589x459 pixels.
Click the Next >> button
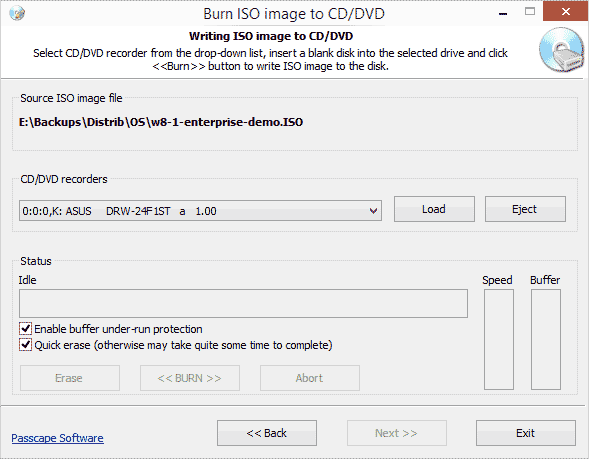coord(397,433)
